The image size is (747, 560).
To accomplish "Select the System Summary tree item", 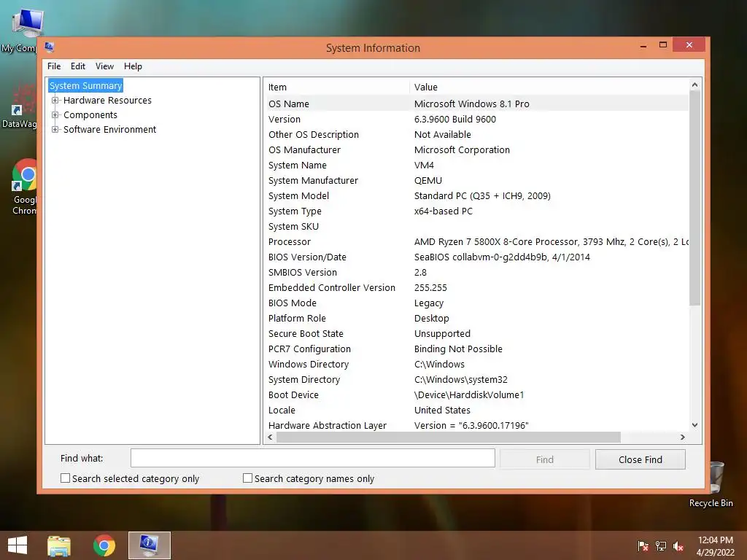I will [86, 86].
